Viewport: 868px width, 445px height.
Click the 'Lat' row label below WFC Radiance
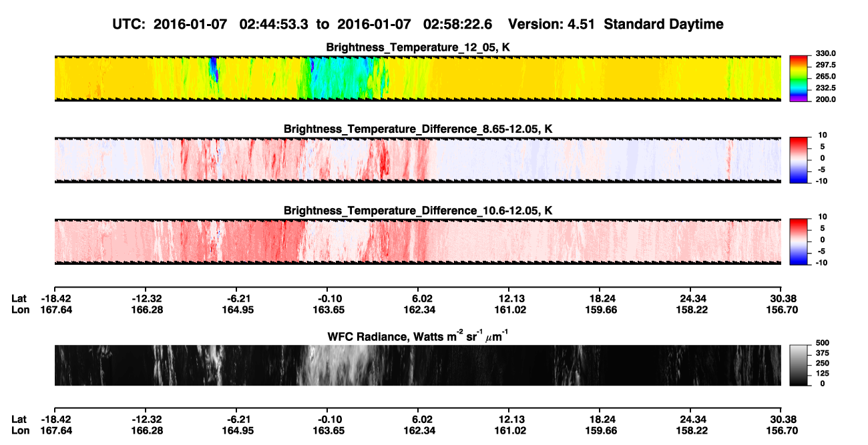point(19,419)
